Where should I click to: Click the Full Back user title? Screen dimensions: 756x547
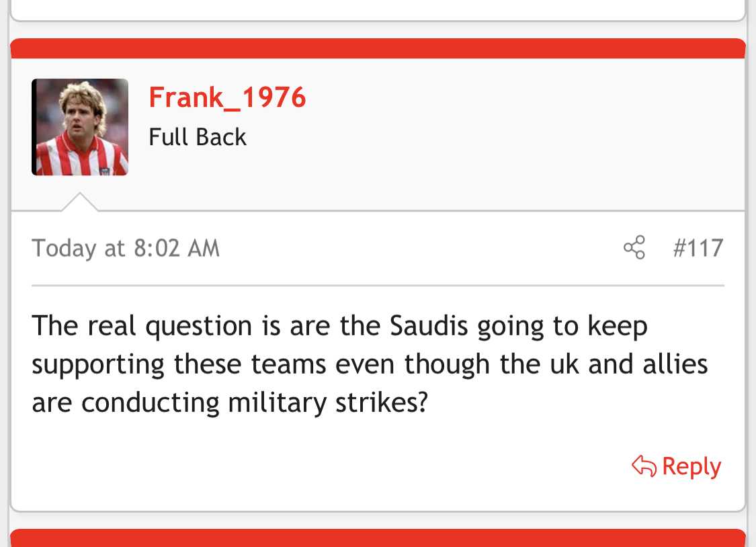tap(197, 137)
